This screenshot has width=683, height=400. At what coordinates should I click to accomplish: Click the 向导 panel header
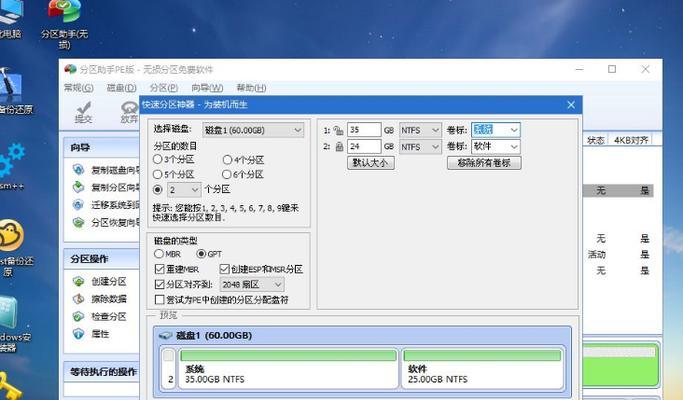click(x=101, y=147)
